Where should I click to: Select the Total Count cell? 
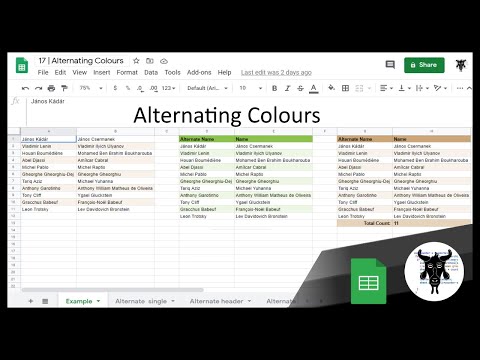[x=365, y=223]
